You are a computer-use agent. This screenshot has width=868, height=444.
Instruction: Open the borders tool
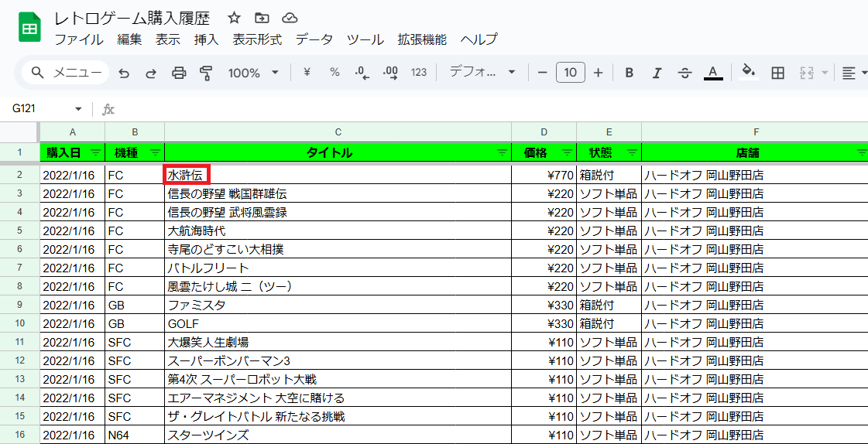[777, 73]
